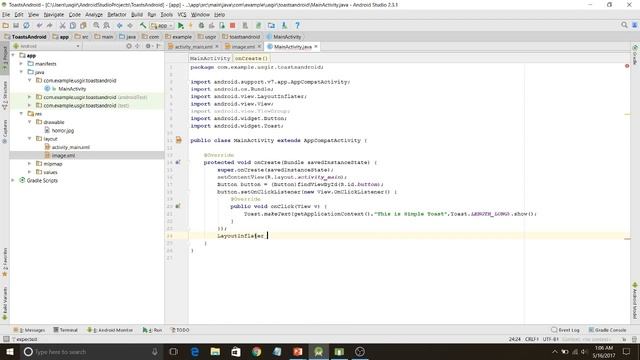The width and height of the screenshot is (640, 360).
Task: Click the Debug app bug icon
Action: click(201, 25)
